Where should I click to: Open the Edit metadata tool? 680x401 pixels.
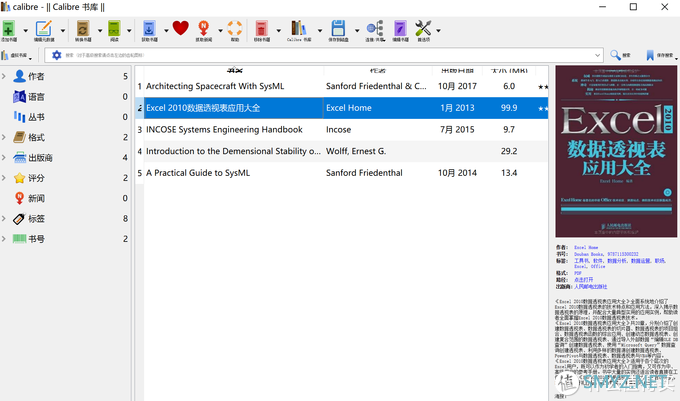click(44, 28)
